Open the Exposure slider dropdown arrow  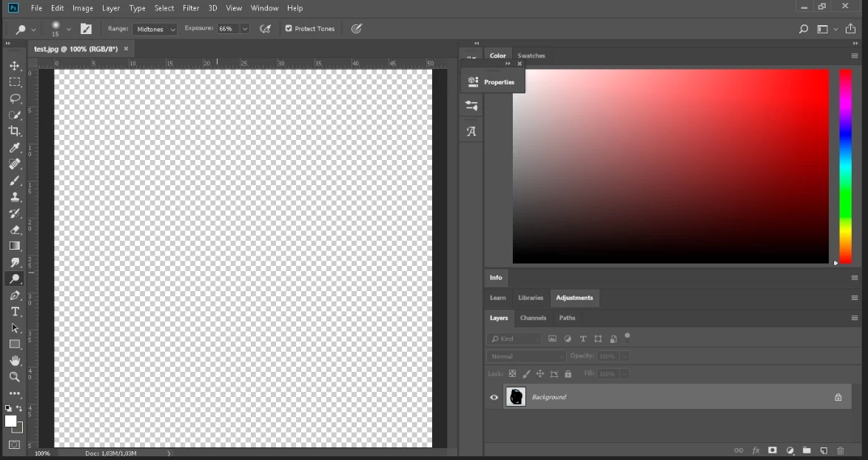(245, 29)
